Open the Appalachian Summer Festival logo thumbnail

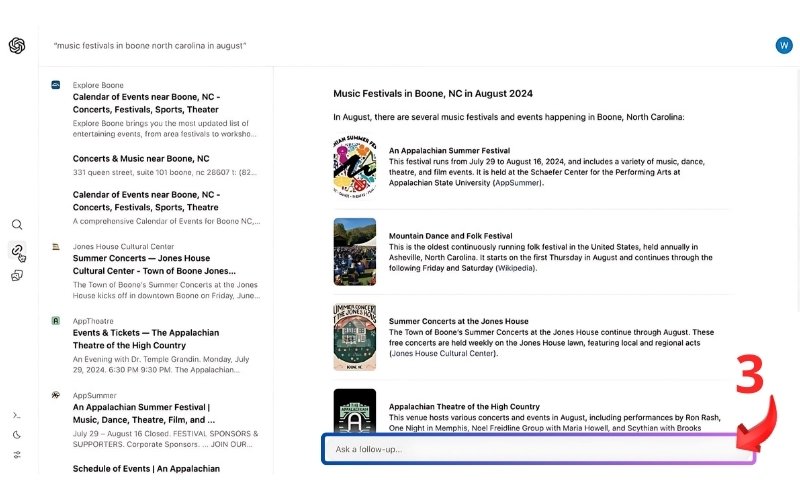[x=355, y=166]
